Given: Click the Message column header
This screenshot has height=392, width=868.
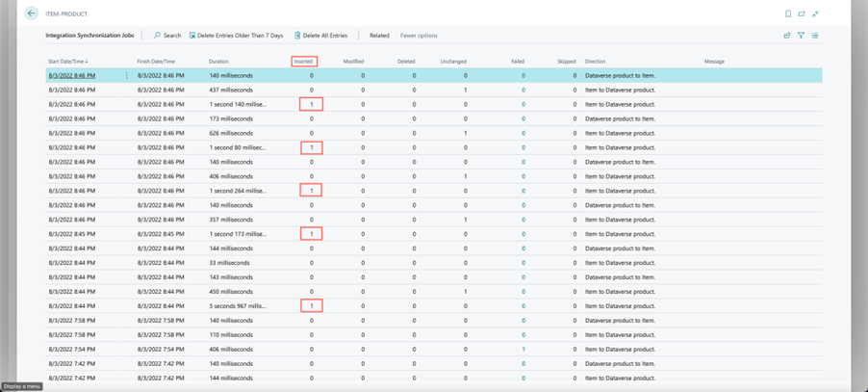Looking at the screenshot, I should (x=714, y=62).
